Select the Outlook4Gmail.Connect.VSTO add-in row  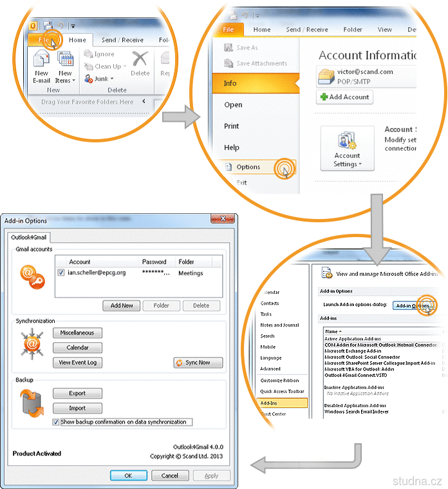point(356,375)
